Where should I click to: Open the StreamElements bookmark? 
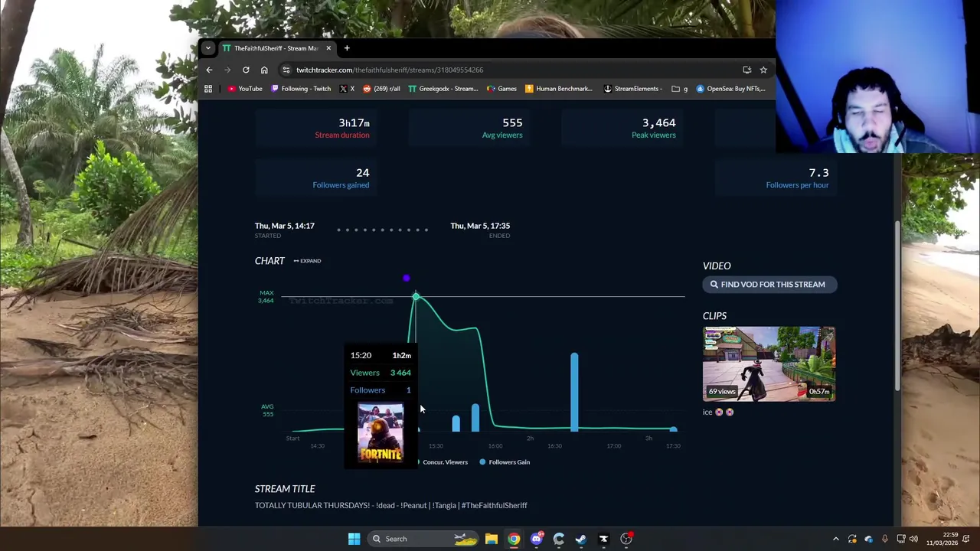click(x=633, y=89)
